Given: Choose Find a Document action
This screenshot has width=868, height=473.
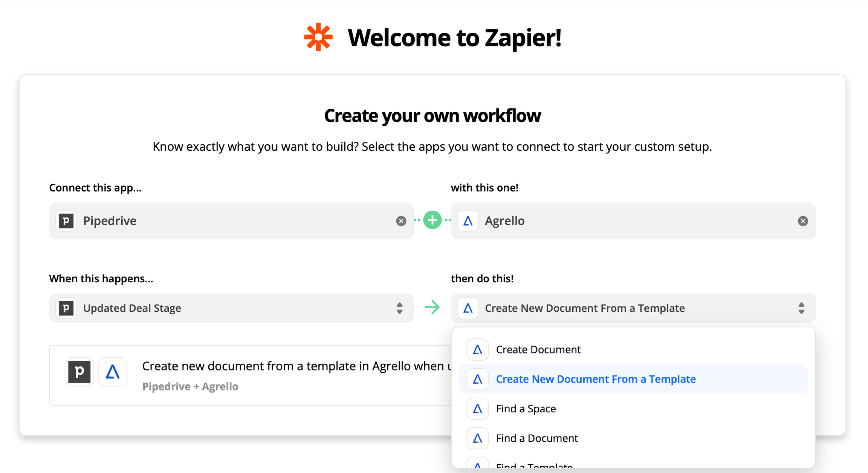Looking at the screenshot, I should [633, 438].
